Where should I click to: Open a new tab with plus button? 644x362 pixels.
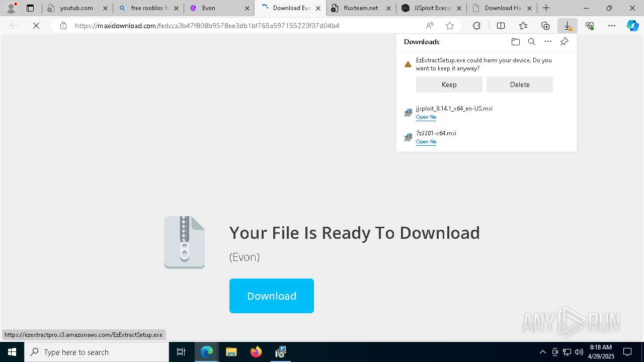(546, 8)
